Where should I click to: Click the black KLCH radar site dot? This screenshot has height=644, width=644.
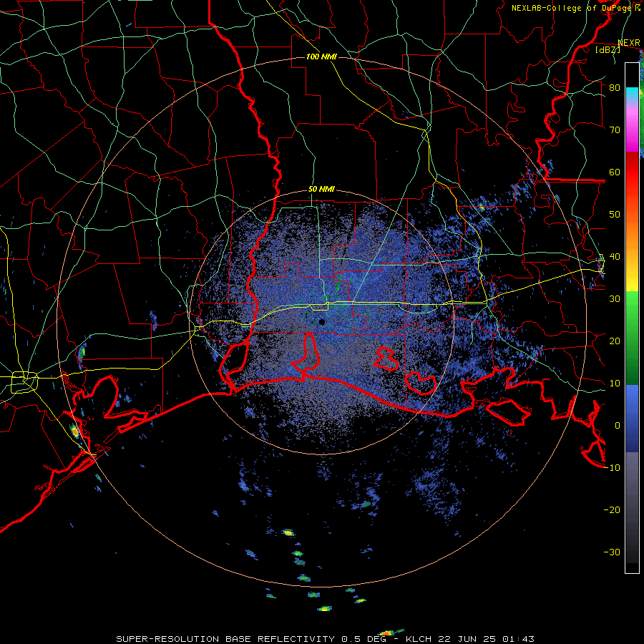tap(322, 322)
